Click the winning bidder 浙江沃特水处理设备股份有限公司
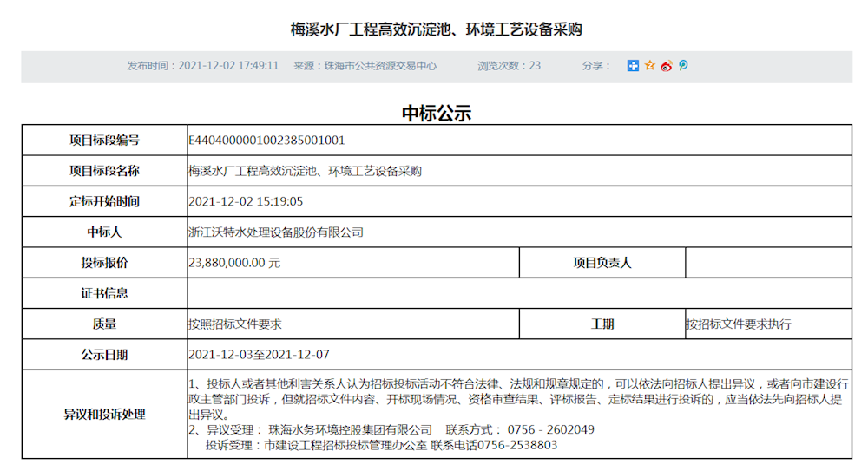This screenshot has width=868, height=471. tap(276, 232)
